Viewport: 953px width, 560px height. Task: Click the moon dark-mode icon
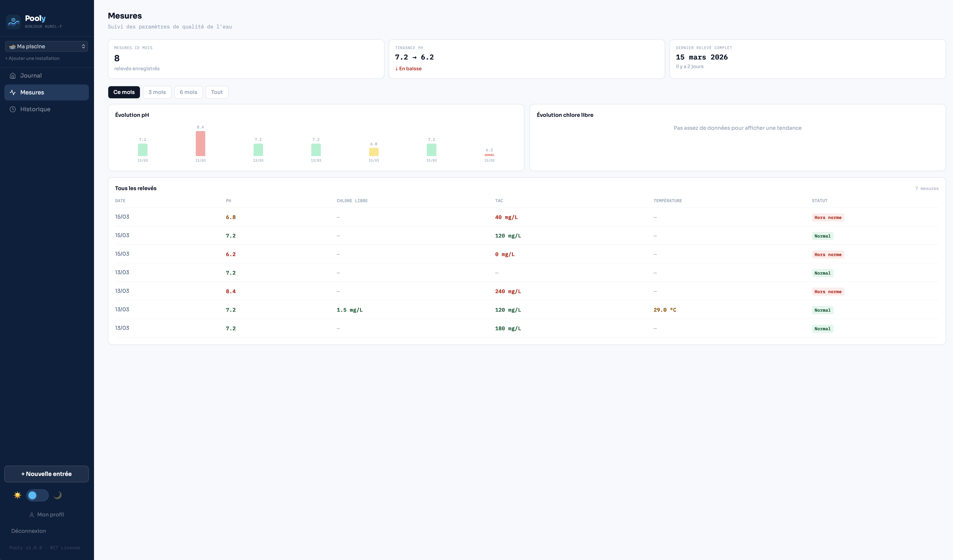coord(58,495)
